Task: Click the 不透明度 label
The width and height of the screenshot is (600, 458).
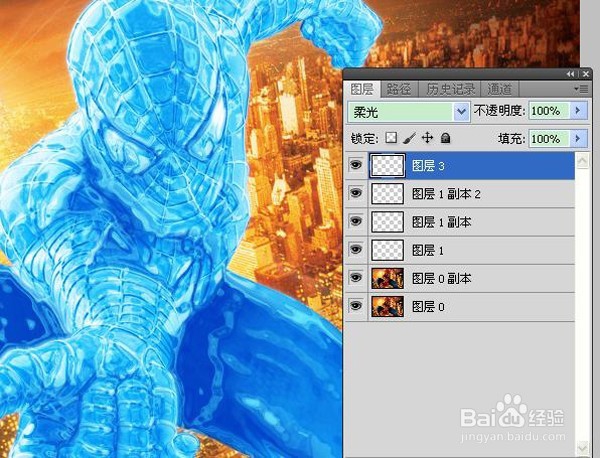Action: (x=499, y=111)
